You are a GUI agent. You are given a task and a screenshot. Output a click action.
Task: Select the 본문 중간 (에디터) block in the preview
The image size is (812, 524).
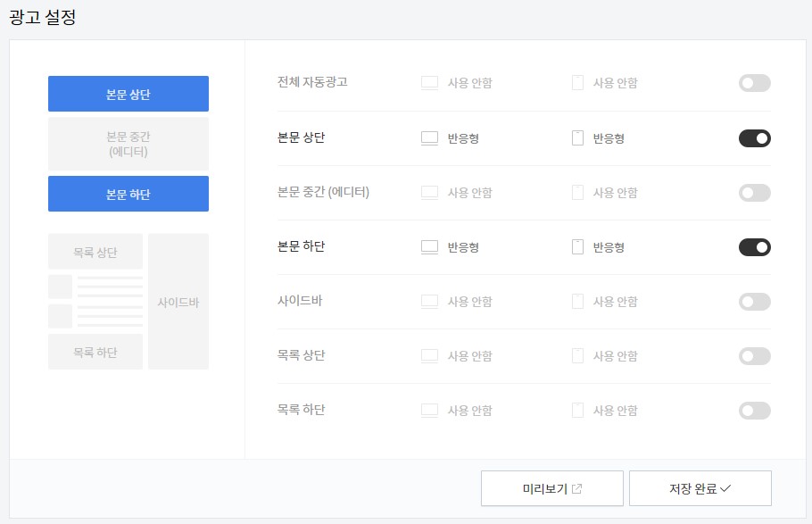[x=128, y=143]
